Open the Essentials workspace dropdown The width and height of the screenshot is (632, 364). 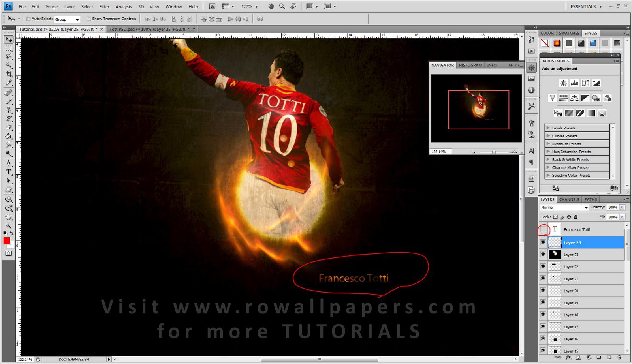[x=586, y=6]
